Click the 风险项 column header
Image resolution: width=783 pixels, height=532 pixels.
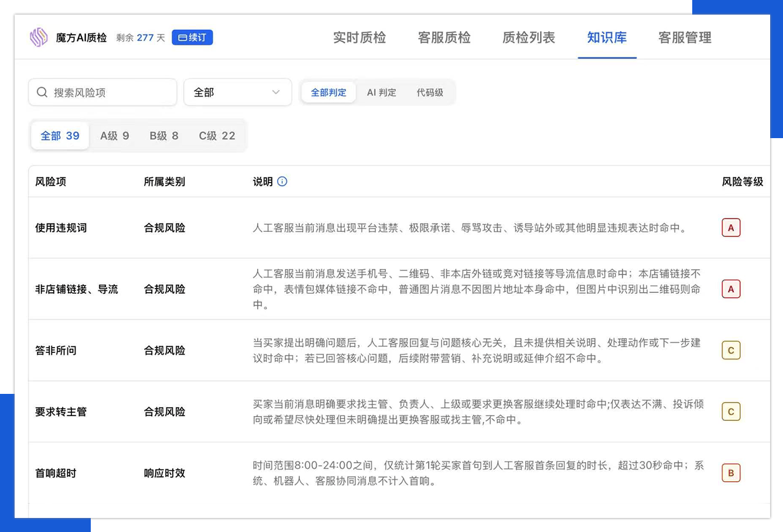(50, 181)
